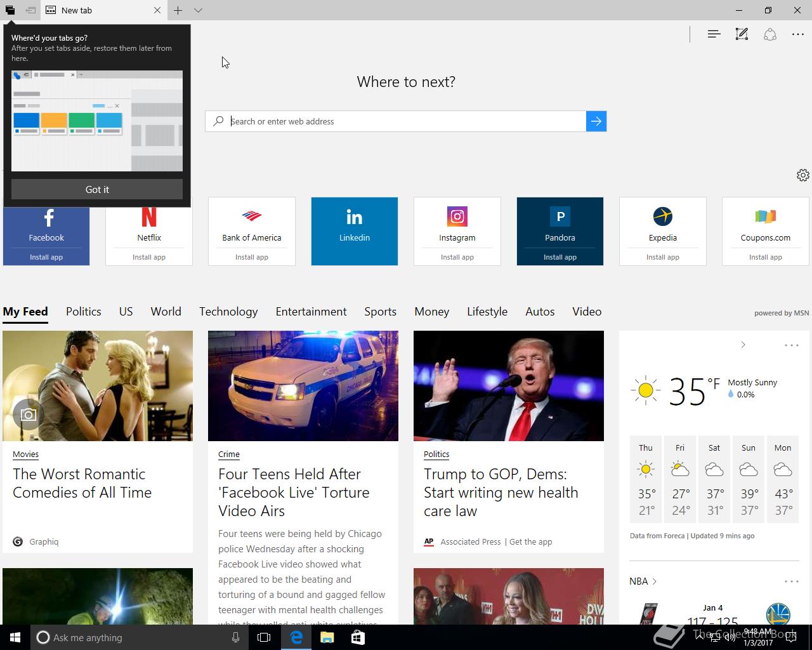812x650 pixels.
Task: Open the Linkedin top site tile
Action: pyautogui.click(x=355, y=230)
